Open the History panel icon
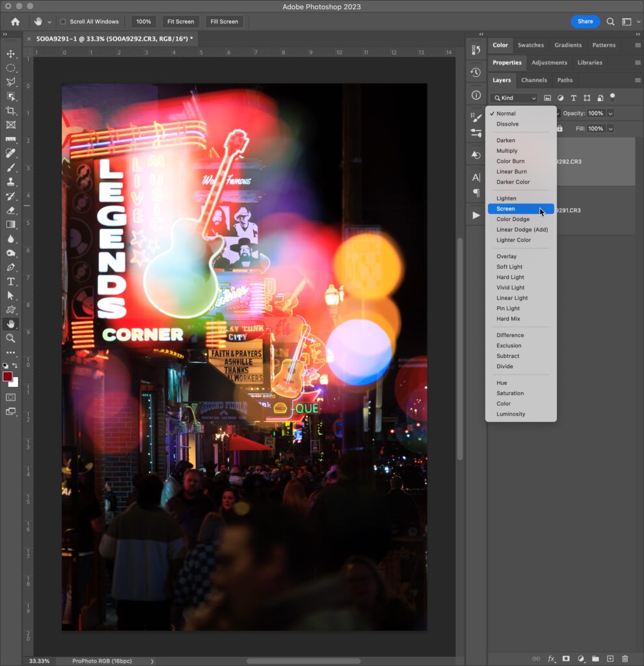The height and width of the screenshot is (666, 644). (x=476, y=73)
